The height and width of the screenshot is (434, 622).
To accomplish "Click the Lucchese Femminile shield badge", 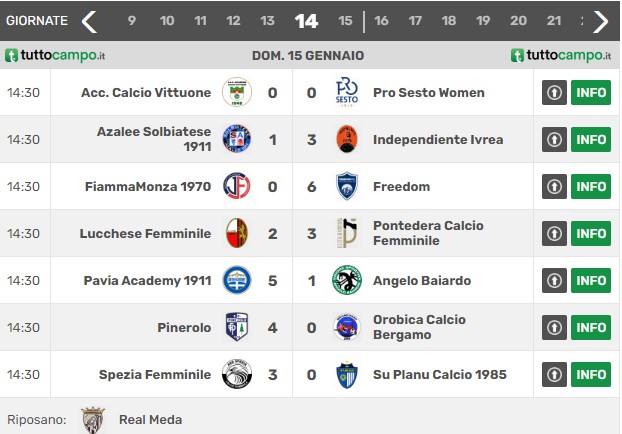I will tap(237, 233).
